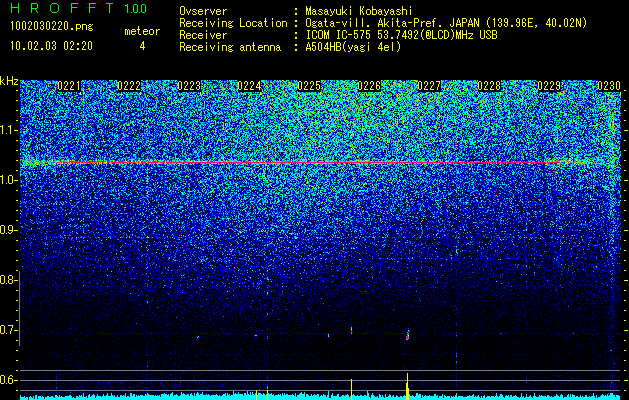The width and height of the screenshot is (629, 400).
Task: Click the tallest yellow spike near 0227
Action: pos(407,386)
